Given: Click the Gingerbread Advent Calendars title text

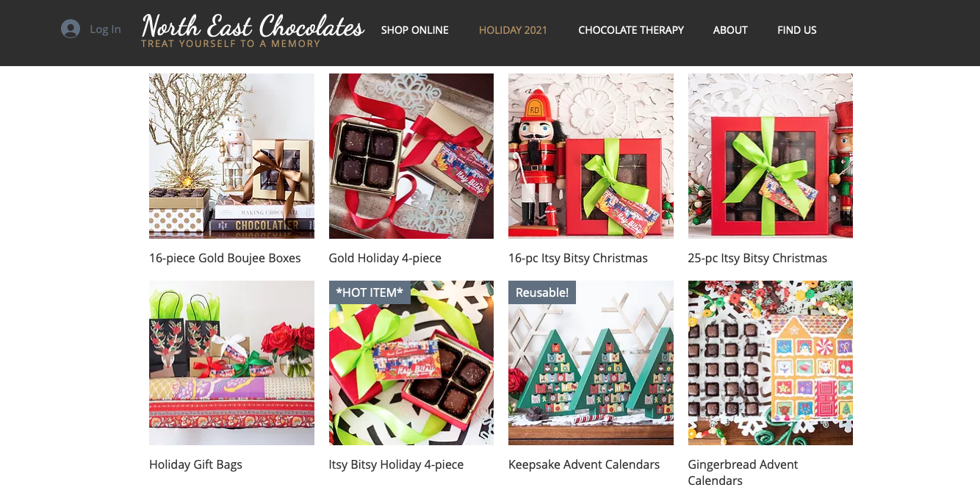Looking at the screenshot, I should [x=743, y=472].
